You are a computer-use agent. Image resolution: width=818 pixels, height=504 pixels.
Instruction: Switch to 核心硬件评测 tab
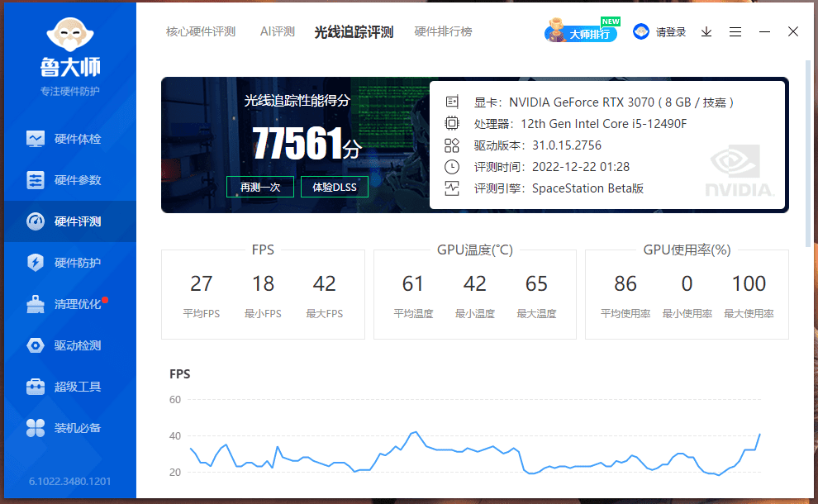click(201, 32)
